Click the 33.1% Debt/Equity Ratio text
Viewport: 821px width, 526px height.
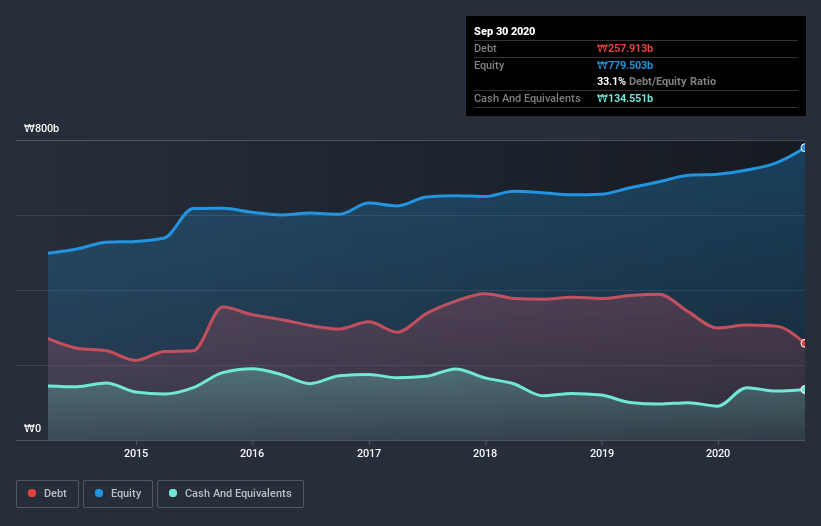pos(656,81)
